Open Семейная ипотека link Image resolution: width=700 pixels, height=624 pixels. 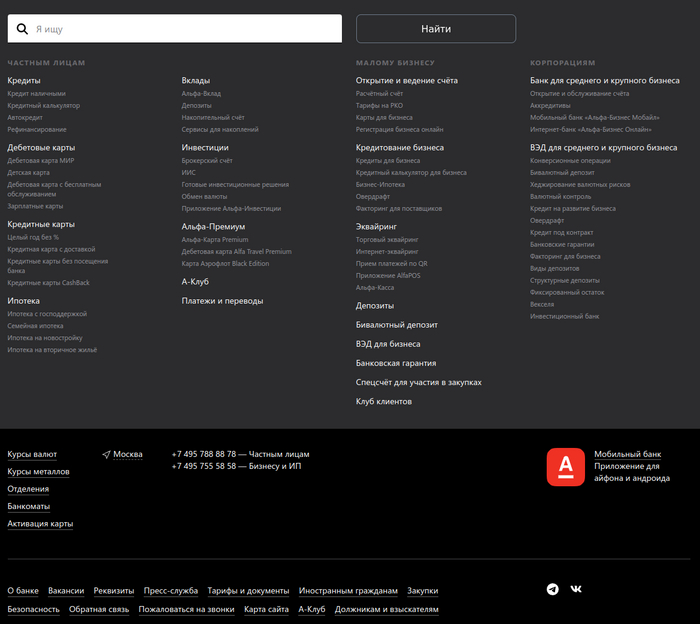(35, 326)
